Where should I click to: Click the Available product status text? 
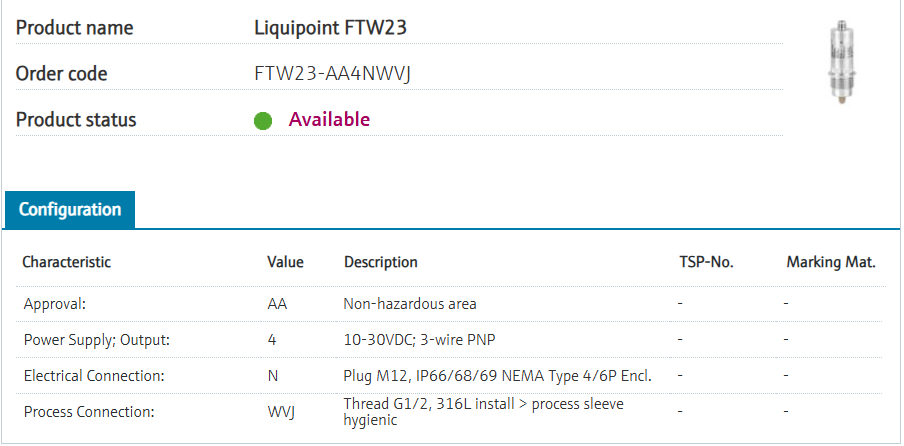[x=329, y=120]
